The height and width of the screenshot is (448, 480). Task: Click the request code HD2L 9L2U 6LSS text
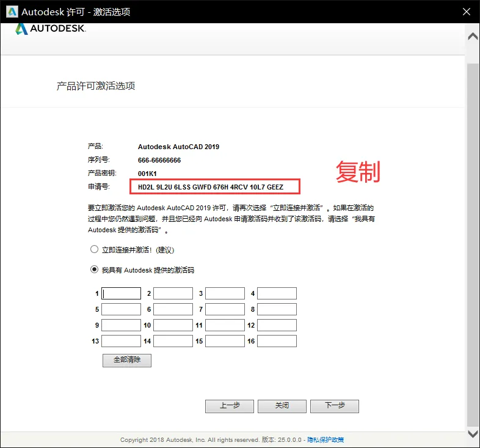tap(211, 187)
